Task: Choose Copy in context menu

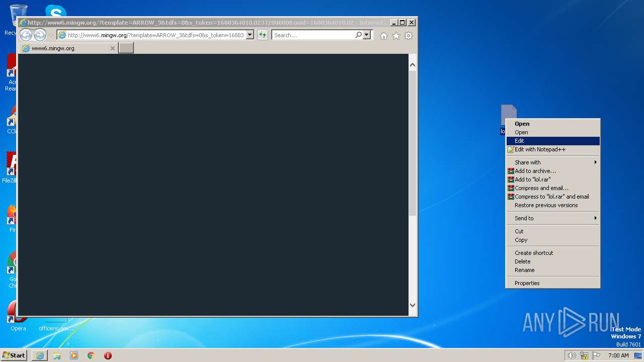Action: 553,240
